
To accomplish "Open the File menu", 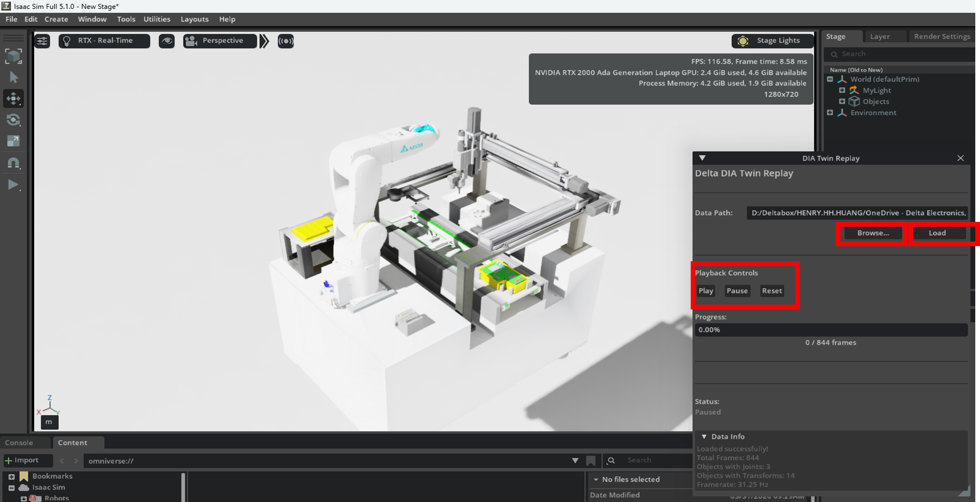I will (x=11, y=19).
